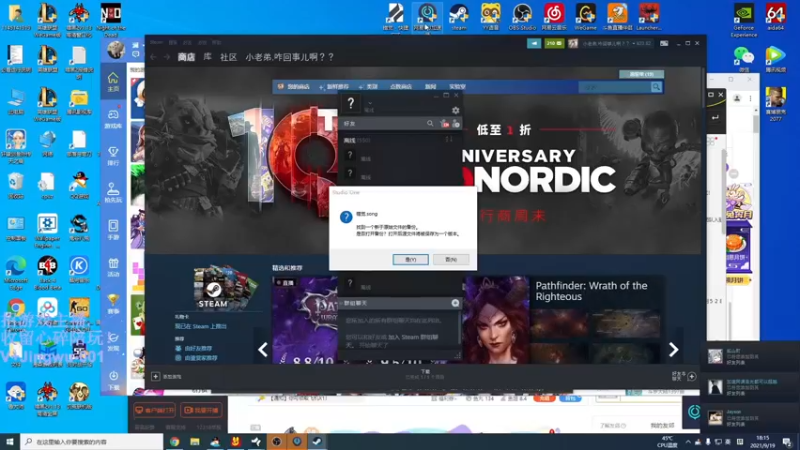Click the Steam announcement megaphone icon
800x450 pixels.
click(x=534, y=43)
